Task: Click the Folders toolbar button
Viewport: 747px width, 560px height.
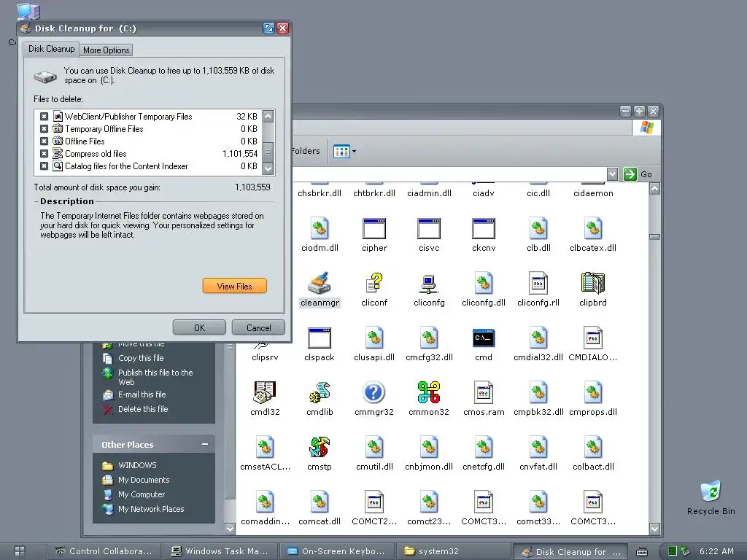Action: coord(306,151)
